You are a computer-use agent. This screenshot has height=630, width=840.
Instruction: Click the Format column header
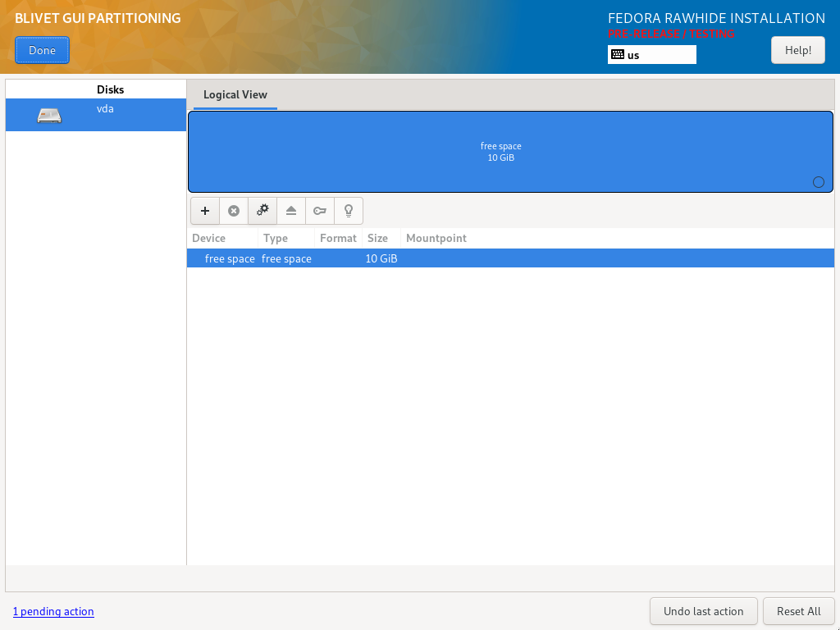(338, 239)
